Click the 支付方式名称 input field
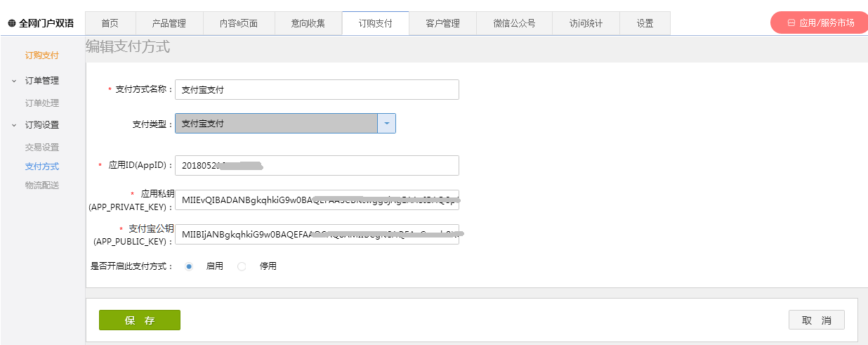 [316, 90]
